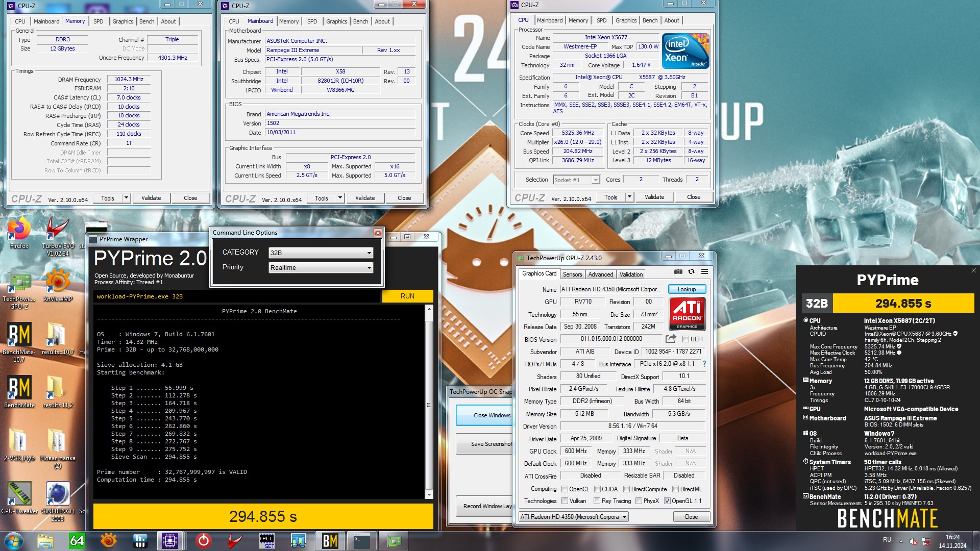Open Firefox desktop shortcut
Screen dimensions: 980x551
tap(19, 233)
